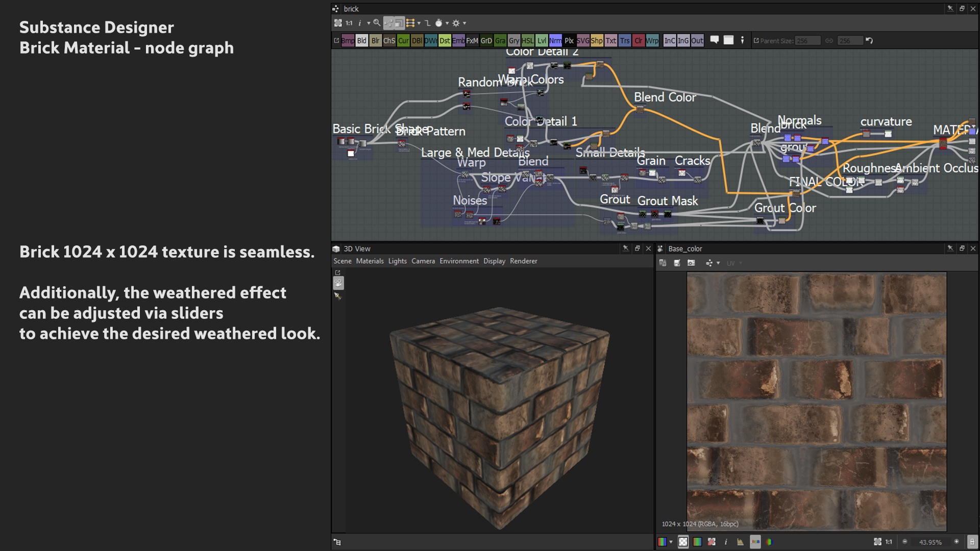
Task: Open the Camera menu in 3D View
Action: [x=423, y=261]
